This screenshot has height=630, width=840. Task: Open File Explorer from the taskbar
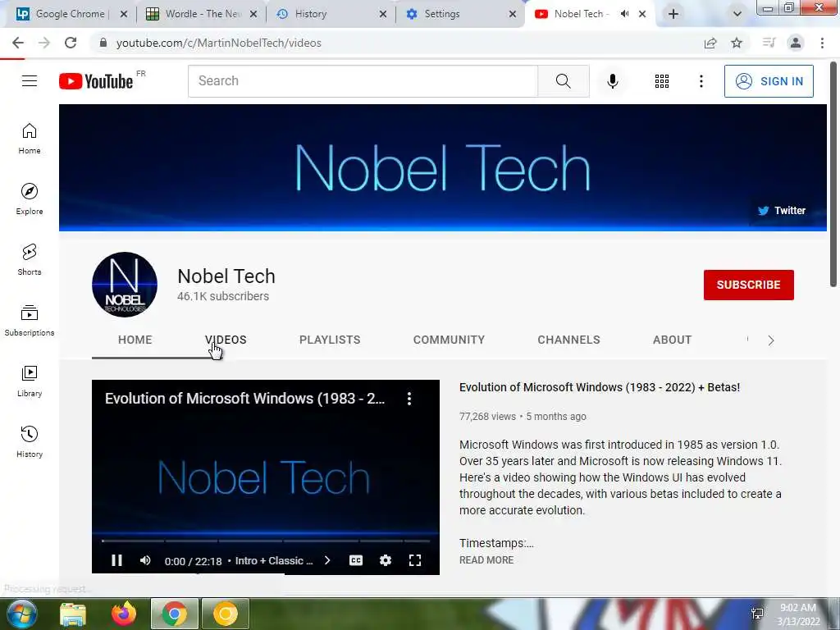[73, 614]
